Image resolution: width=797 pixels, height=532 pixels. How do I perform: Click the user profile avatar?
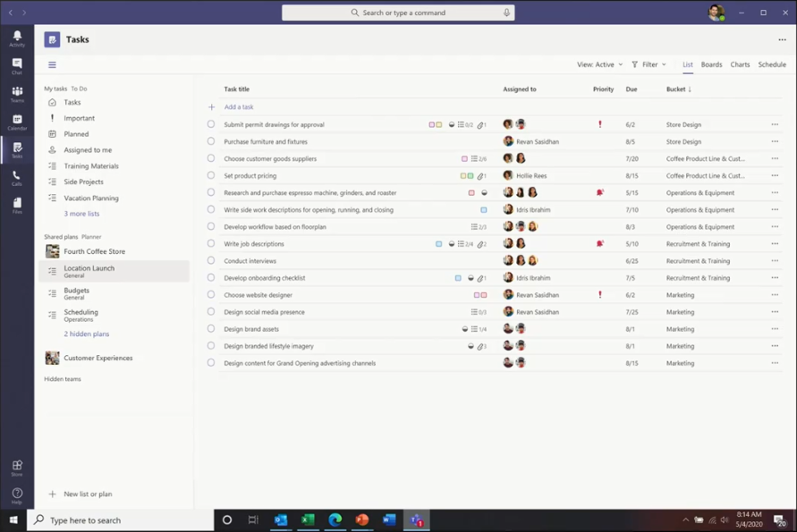716,13
